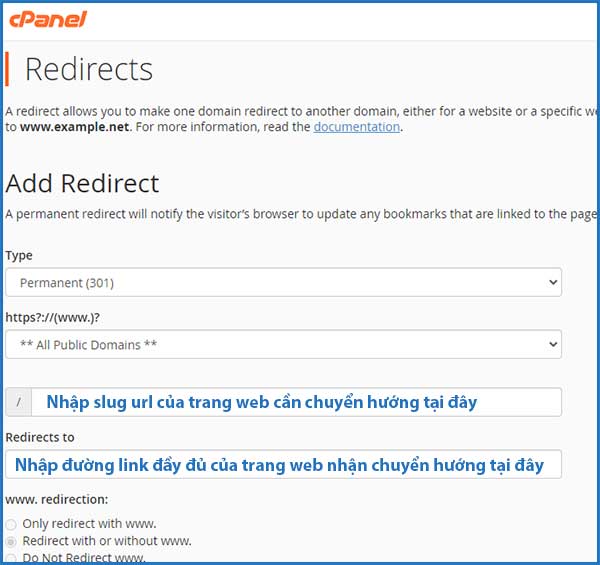Focus the Redirects to URL input field

283,465
